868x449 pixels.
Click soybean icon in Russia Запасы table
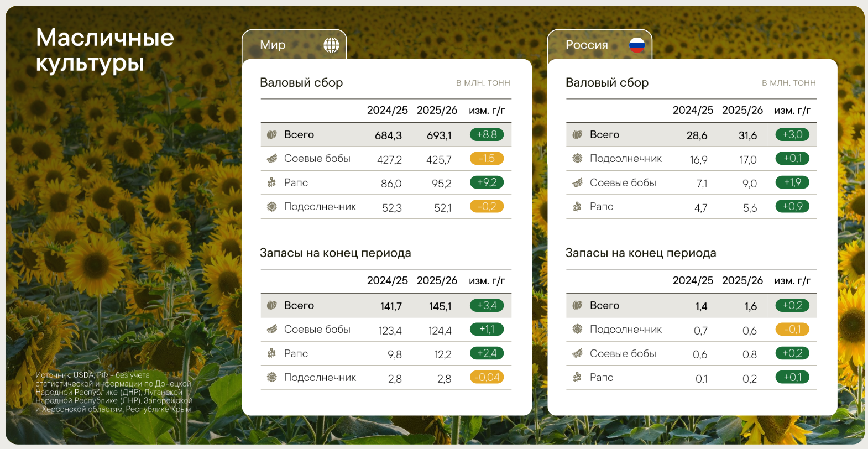click(x=577, y=353)
